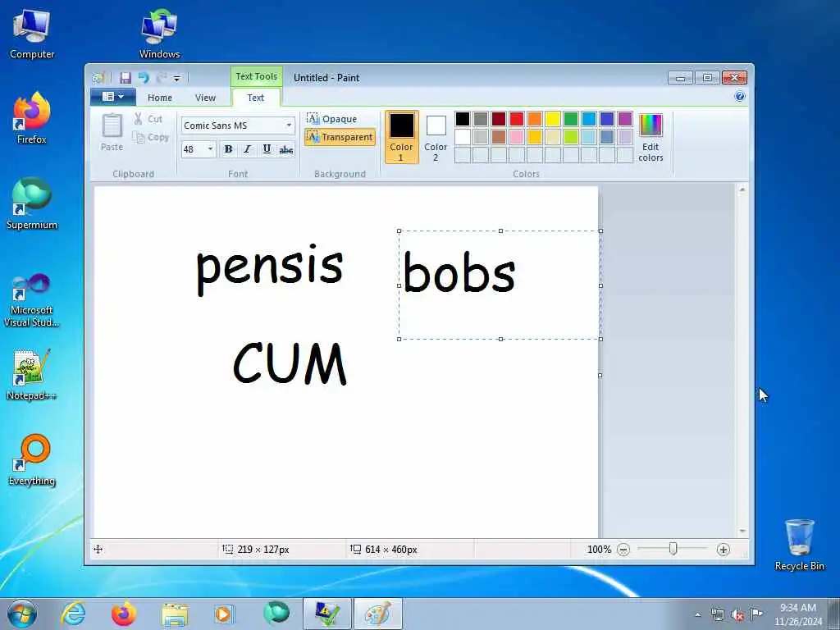Click the 100% zoom level text
Image resolution: width=840 pixels, height=630 pixels.
599,550
